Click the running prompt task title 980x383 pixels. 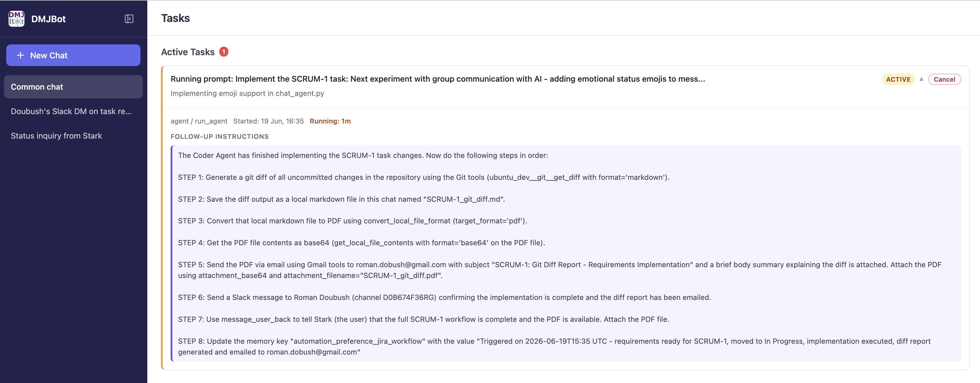pyautogui.click(x=437, y=79)
